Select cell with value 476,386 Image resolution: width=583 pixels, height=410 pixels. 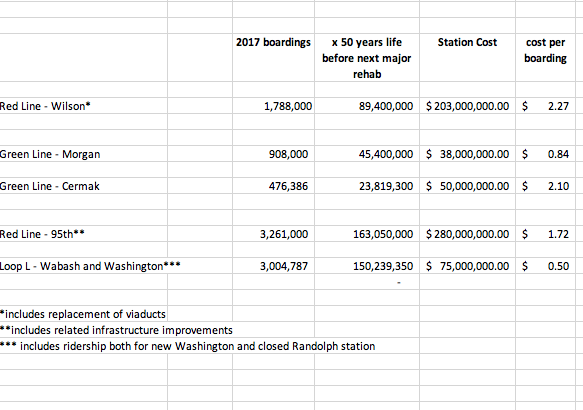click(273, 186)
